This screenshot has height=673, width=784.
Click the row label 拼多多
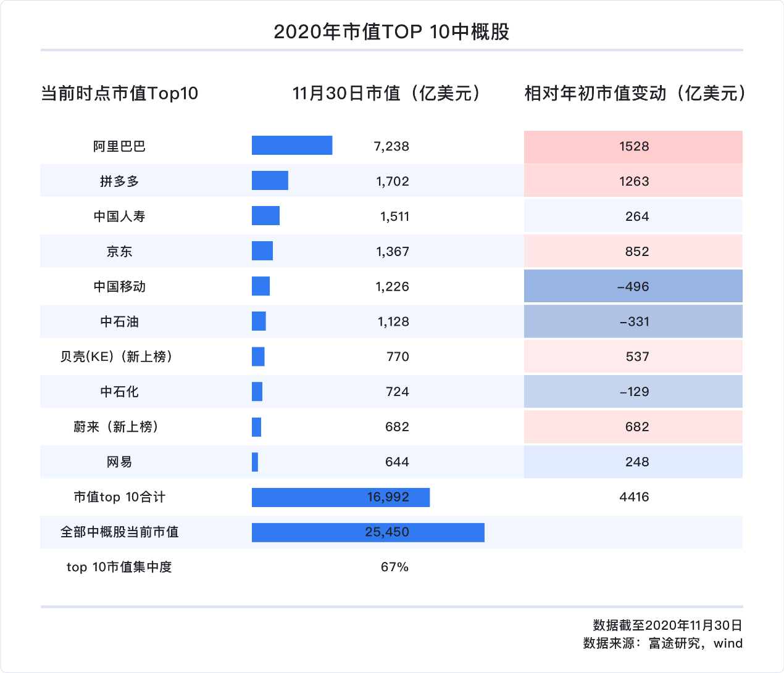120,181
